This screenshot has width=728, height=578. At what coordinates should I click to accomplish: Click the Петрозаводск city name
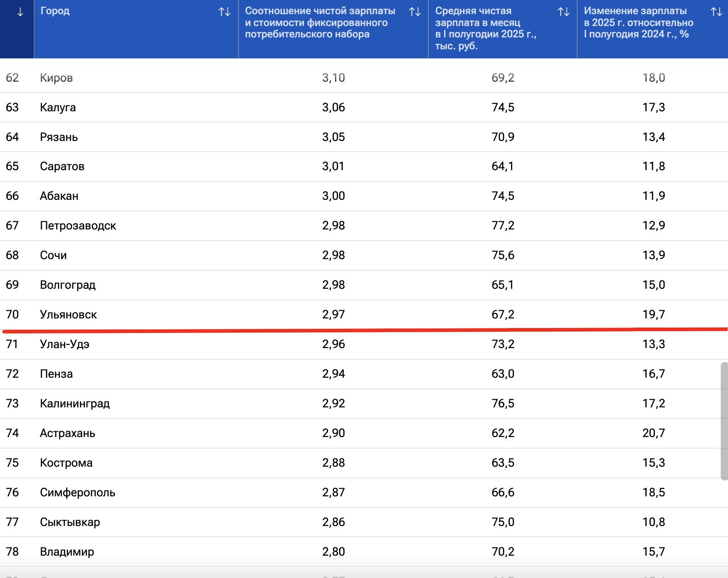pyautogui.click(x=78, y=226)
